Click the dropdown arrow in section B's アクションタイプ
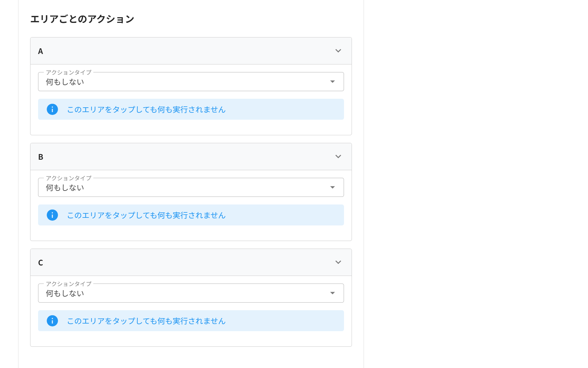Screen dimensions: 588x368 coord(332,187)
